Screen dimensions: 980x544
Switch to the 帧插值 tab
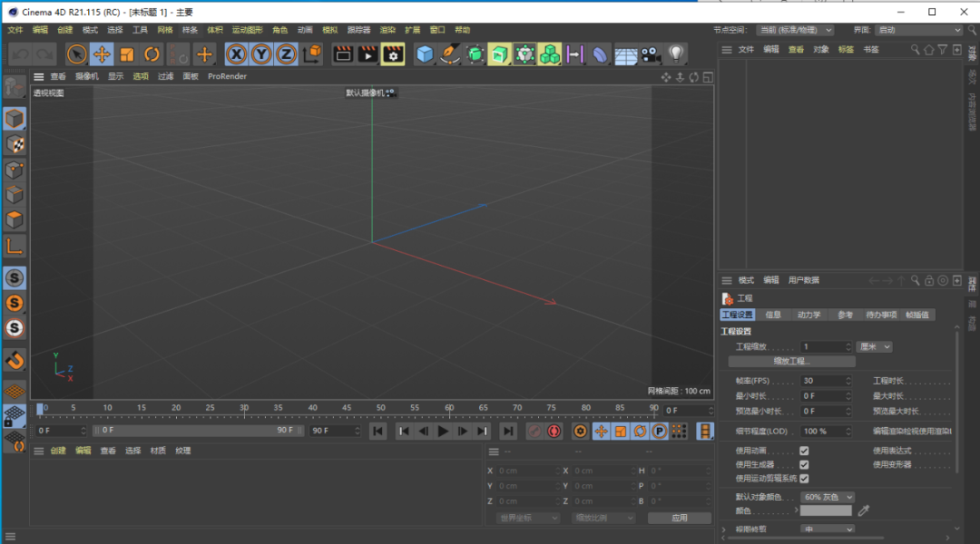pos(917,315)
